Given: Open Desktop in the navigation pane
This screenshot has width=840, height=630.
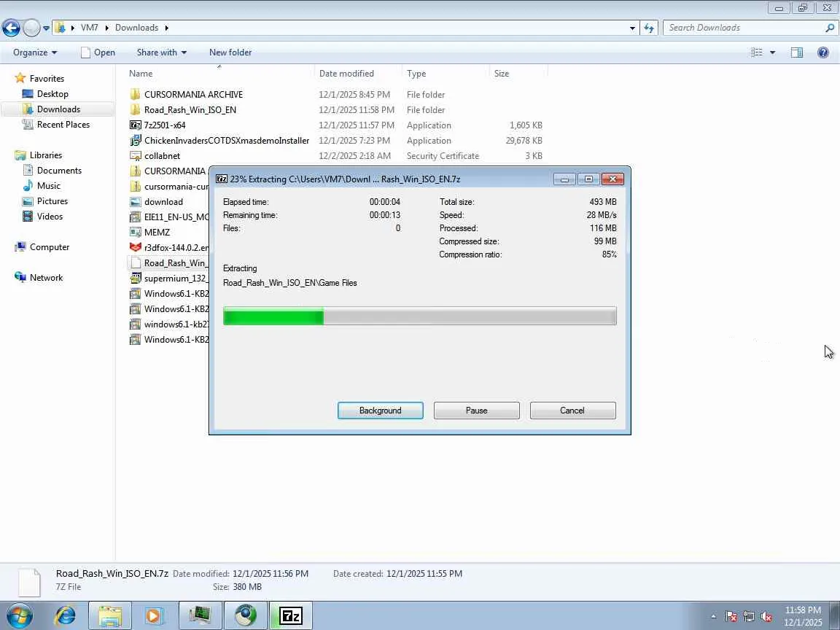Looking at the screenshot, I should coord(52,94).
